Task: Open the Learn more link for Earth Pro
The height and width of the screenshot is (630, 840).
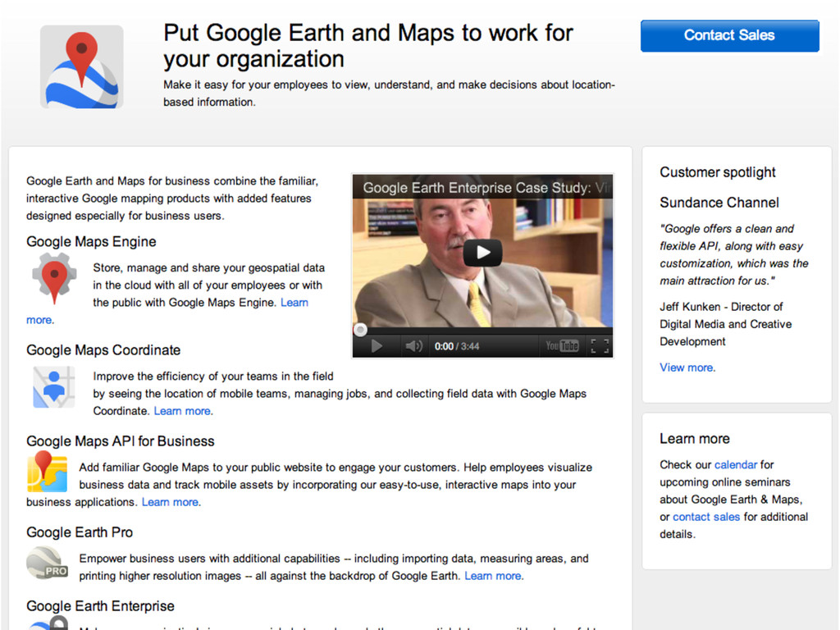Action: [493, 576]
